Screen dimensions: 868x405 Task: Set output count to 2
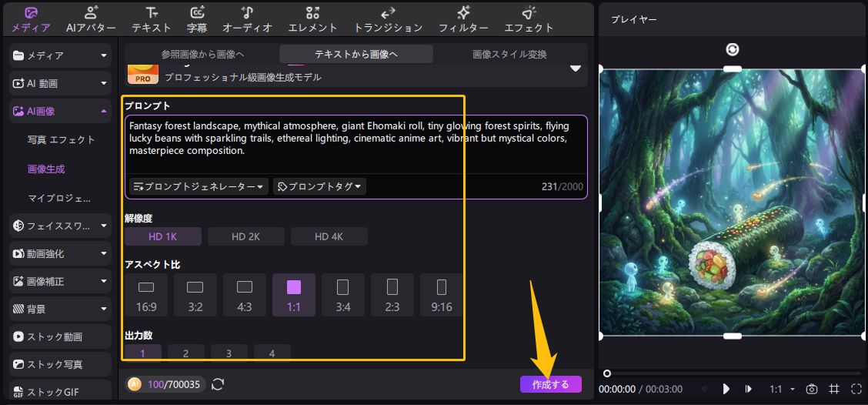coord(186,353)
